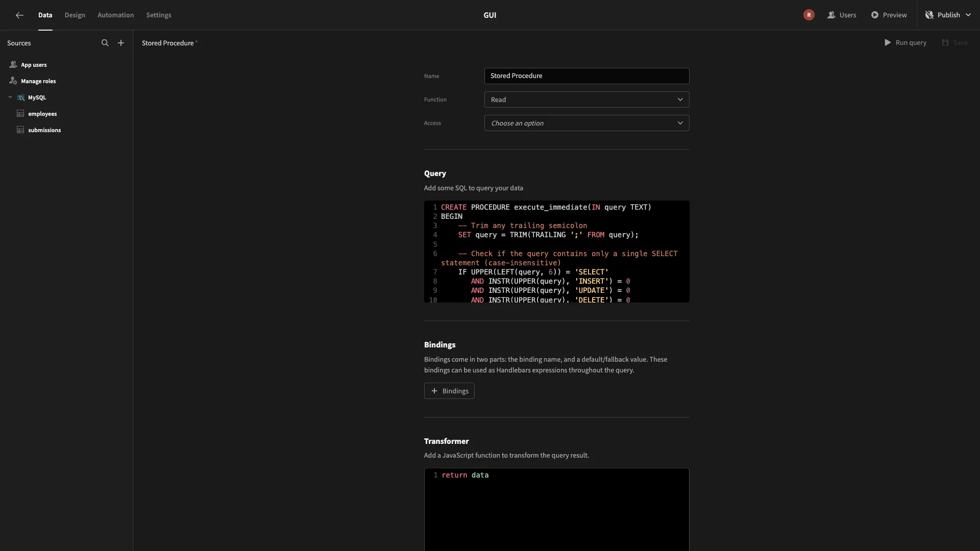This screenshot has width=980, height=551.
Task: Click the red R user avatar
Action: 808,15
